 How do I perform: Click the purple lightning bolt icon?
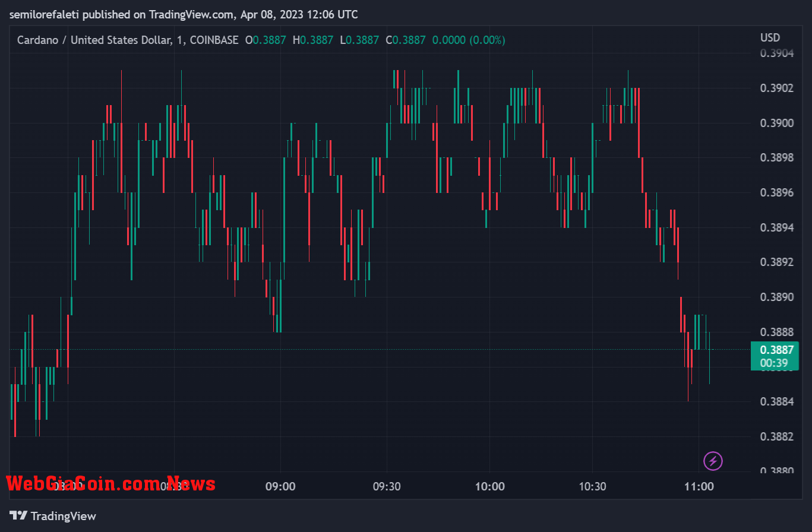coord(713,460)
